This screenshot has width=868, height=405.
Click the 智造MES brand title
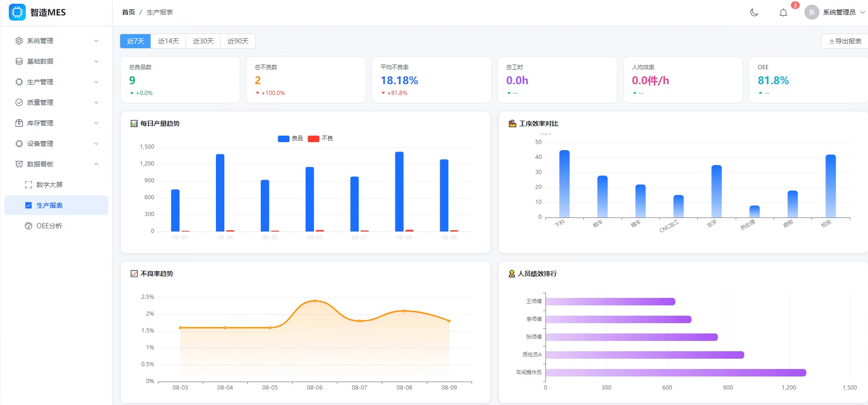click(x=48, y=13)
